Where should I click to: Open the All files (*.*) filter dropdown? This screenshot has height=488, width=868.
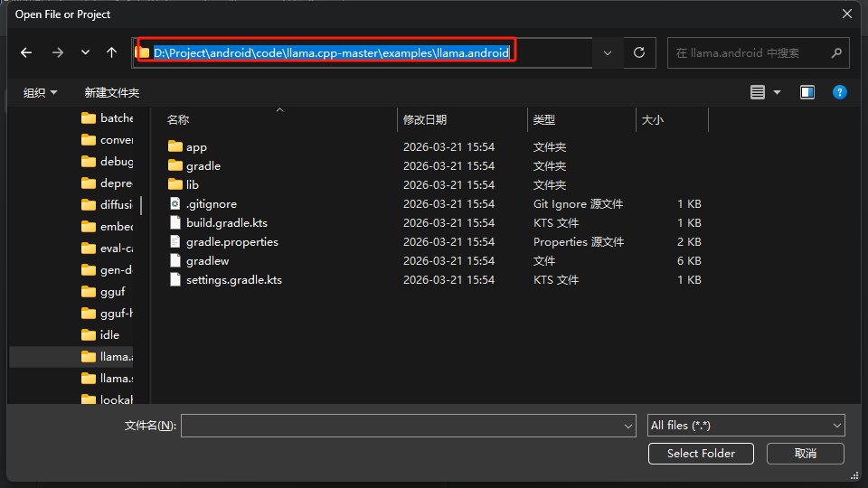click(746, 426)
